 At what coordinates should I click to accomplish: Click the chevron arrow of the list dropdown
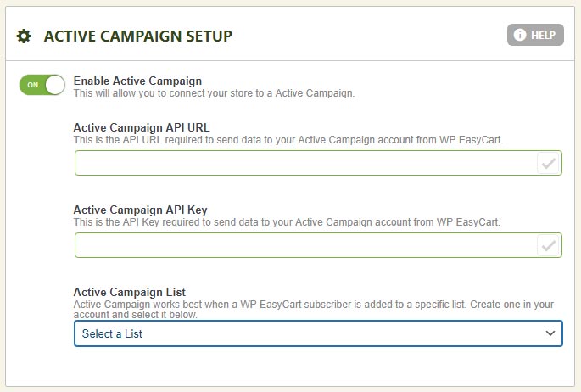click(549, 333)
